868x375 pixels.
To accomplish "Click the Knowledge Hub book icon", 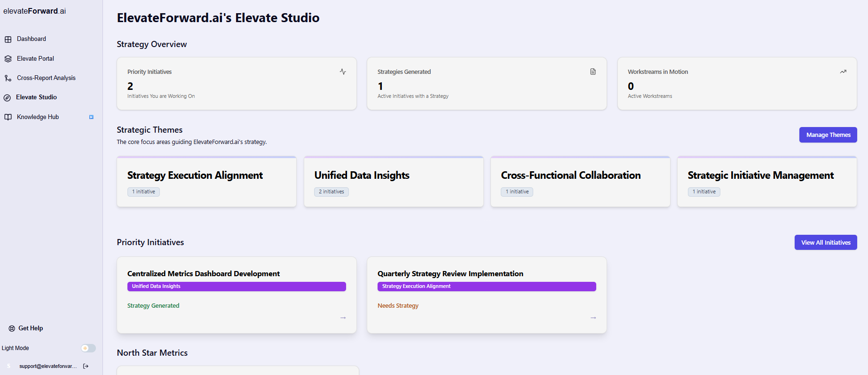I will tap(8, 117).
